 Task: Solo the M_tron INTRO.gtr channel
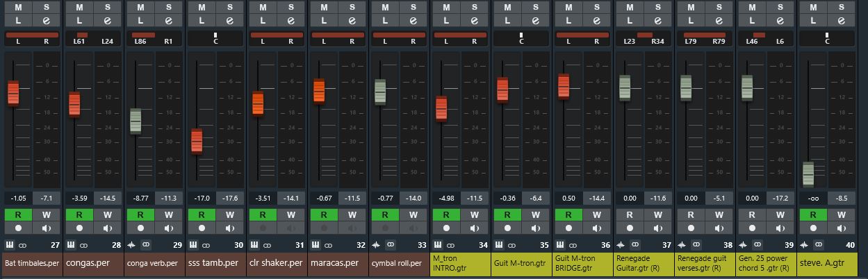(474, 7)
